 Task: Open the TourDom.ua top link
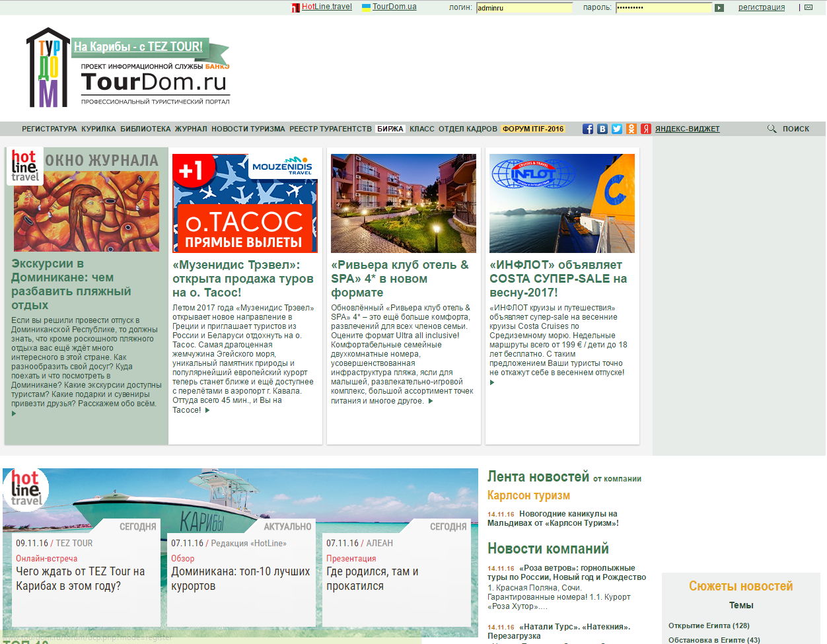coord(394,7)
